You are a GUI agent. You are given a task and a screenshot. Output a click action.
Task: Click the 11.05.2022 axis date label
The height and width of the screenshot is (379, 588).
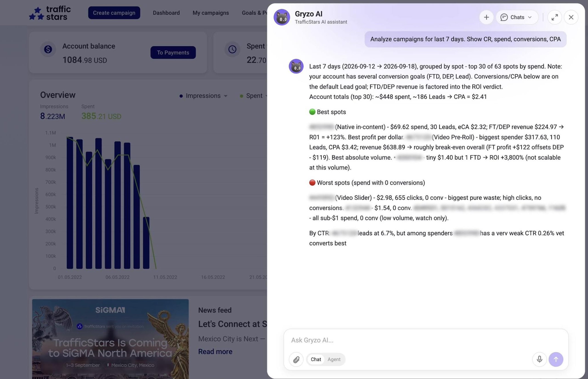click(165, 277)
